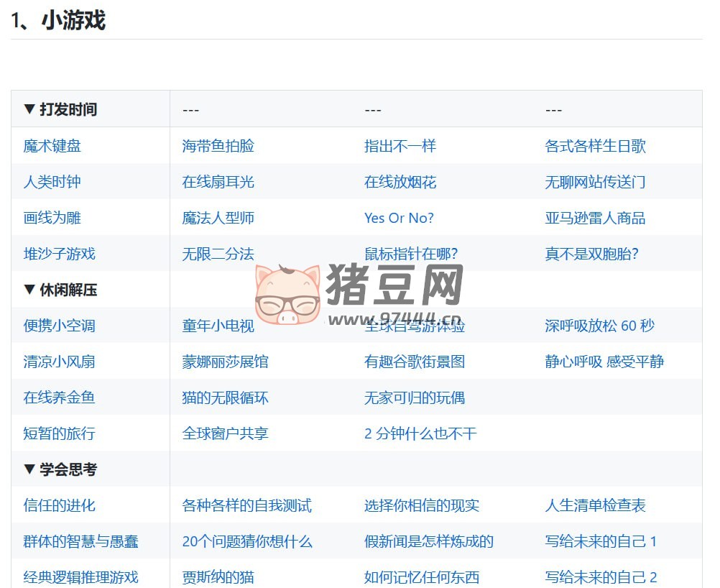Click the 便携小空调 link
This screenshot has height=588, width=720.
58,326
